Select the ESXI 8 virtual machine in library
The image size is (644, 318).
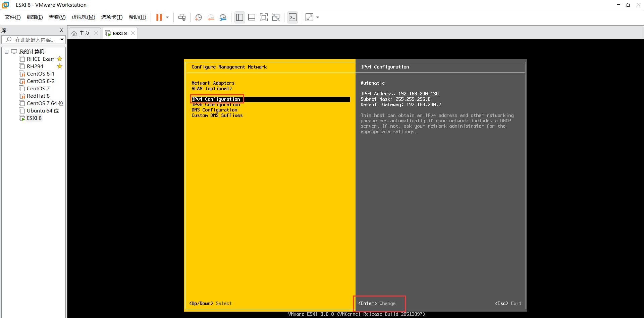(x=34, y=118)
